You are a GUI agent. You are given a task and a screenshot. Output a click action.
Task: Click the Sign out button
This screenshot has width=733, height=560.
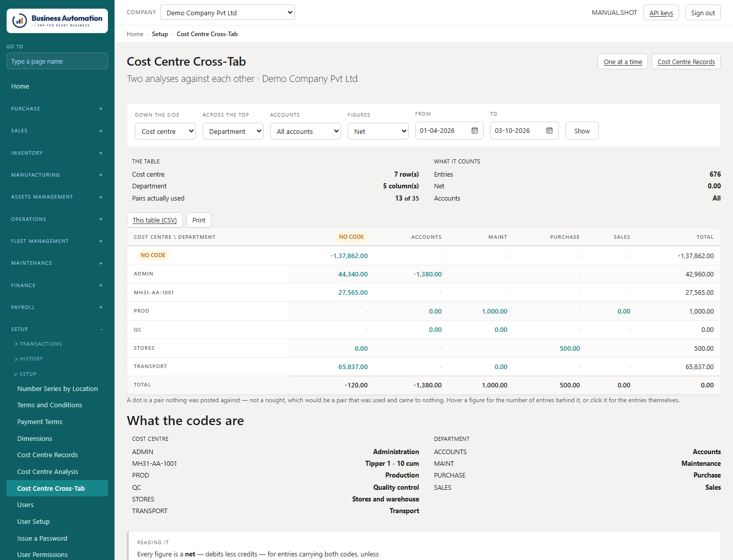point(703,13)
